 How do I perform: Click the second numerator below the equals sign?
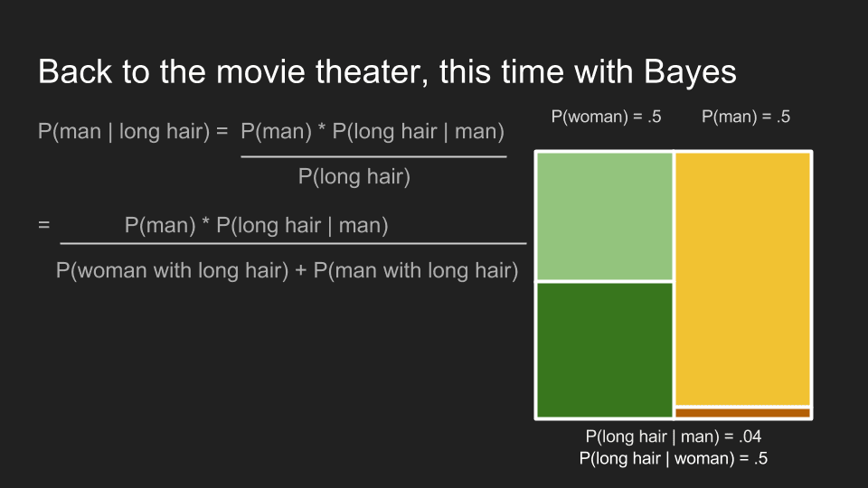[x=256, y=226]
